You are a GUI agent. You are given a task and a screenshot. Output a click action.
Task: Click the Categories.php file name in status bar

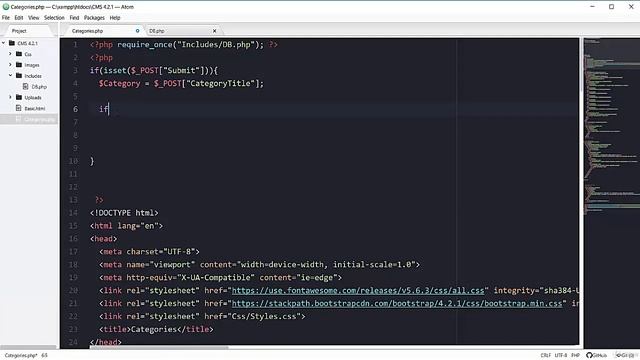21,356
